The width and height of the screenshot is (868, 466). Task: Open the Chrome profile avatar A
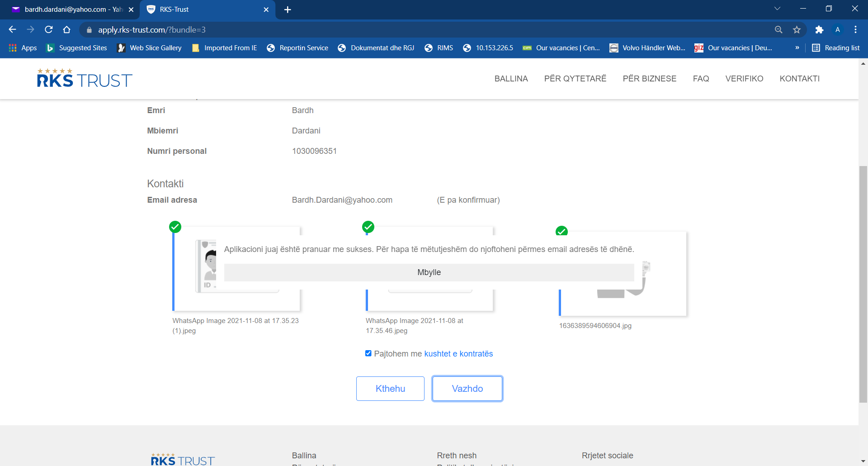[838, 29]
